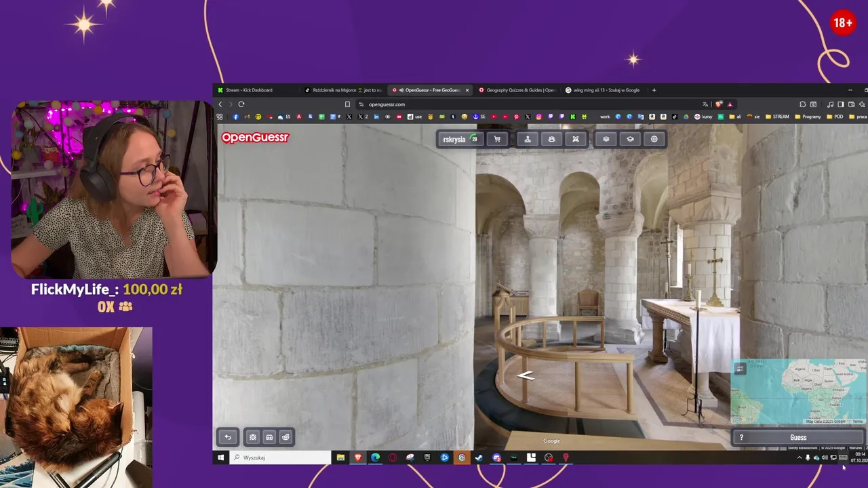Open the friends icon in OpenGuessr toolbar
This screenshot has height=488, width=868.
551,139
